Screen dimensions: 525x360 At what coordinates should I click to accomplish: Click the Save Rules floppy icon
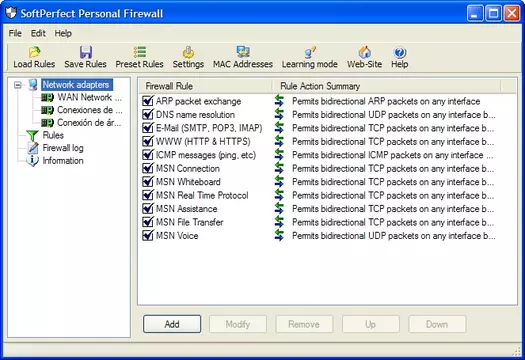pyautogui.click(x=86, y=52)
